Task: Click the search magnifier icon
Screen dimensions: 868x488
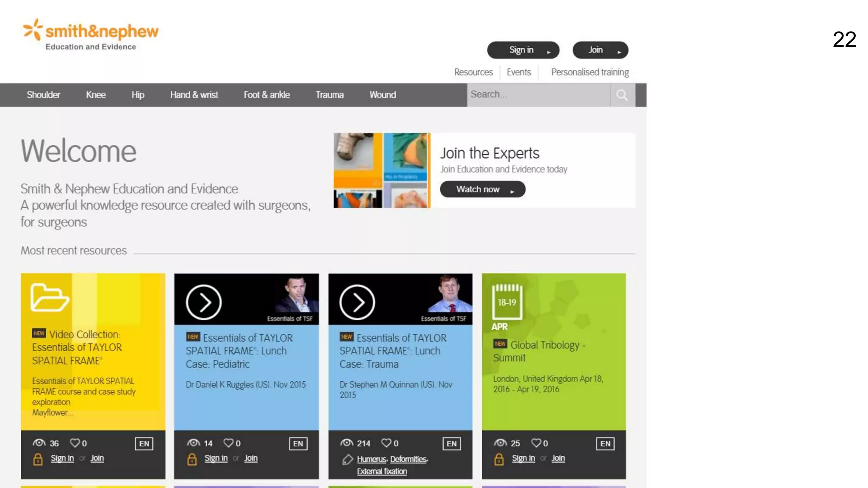Action: pos(622,95)
